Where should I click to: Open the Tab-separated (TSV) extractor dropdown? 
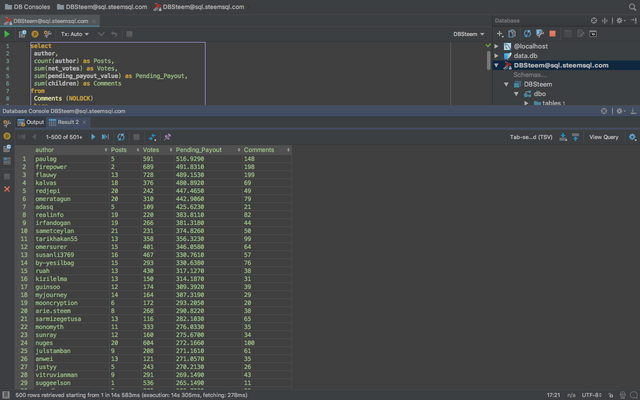(x=531, y=137)
